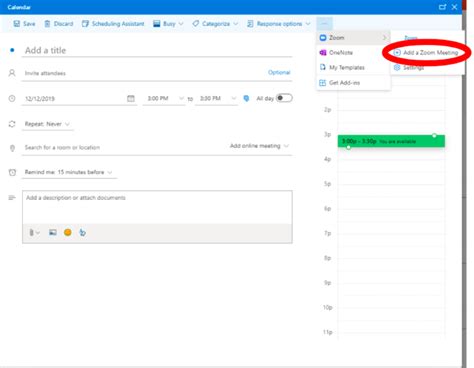Pop out the calendar window
This screenshot has width=474, height=368.
tap(442, 7)
